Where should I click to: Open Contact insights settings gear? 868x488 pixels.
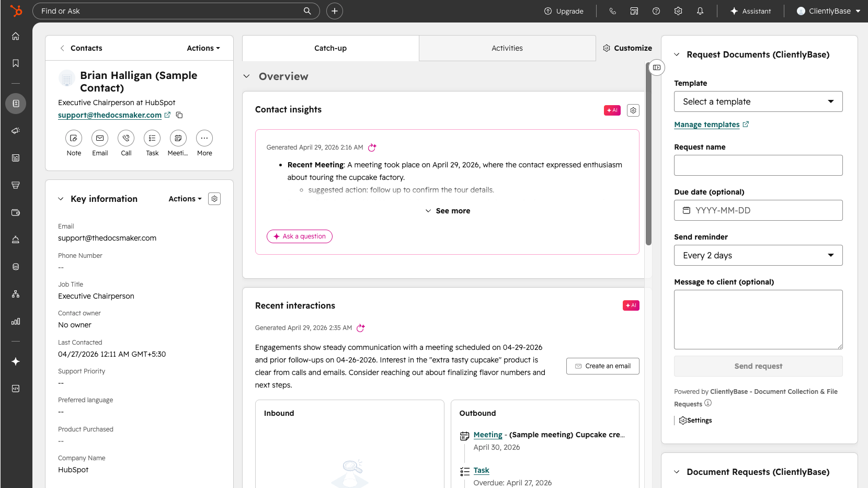(633, 110)
